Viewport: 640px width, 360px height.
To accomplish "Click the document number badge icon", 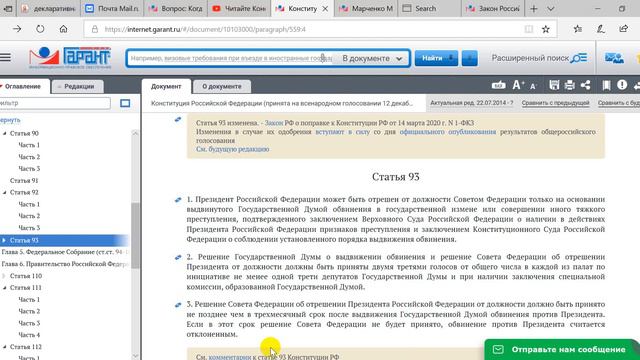I will click(498, 85).
